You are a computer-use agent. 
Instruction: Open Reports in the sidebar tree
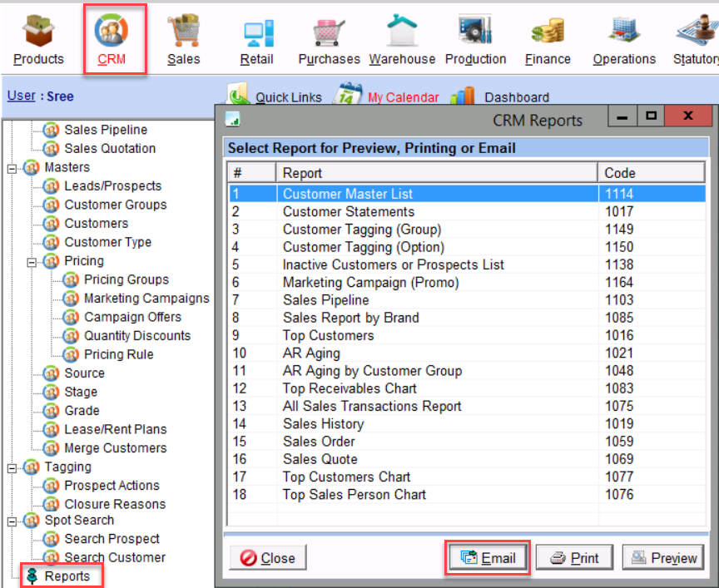click(67, 576)
